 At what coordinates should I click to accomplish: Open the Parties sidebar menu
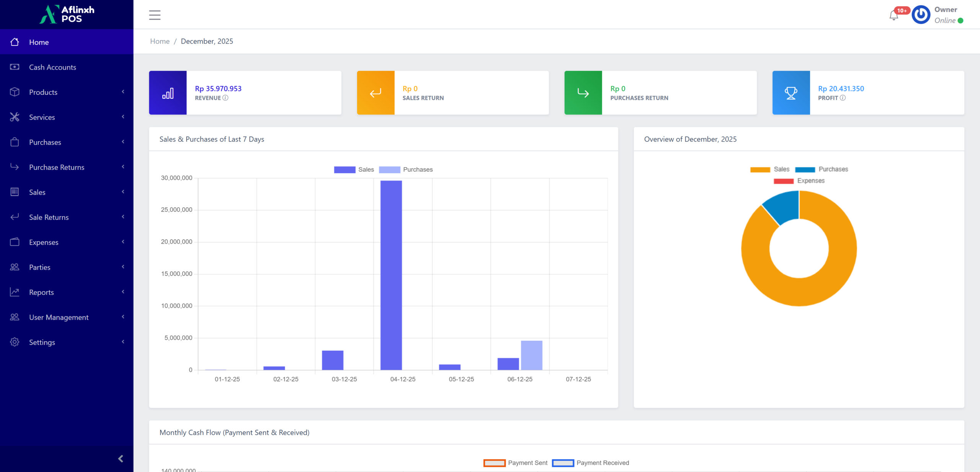tap(40, 267)
